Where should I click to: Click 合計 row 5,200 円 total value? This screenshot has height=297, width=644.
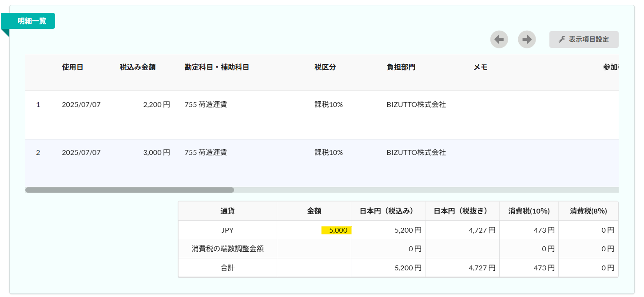408,268
